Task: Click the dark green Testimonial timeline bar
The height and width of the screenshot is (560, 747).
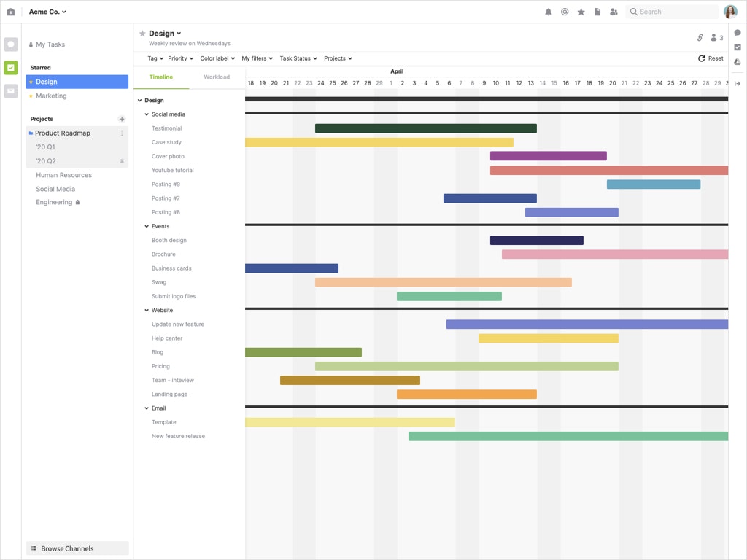Action: point(425,128)
